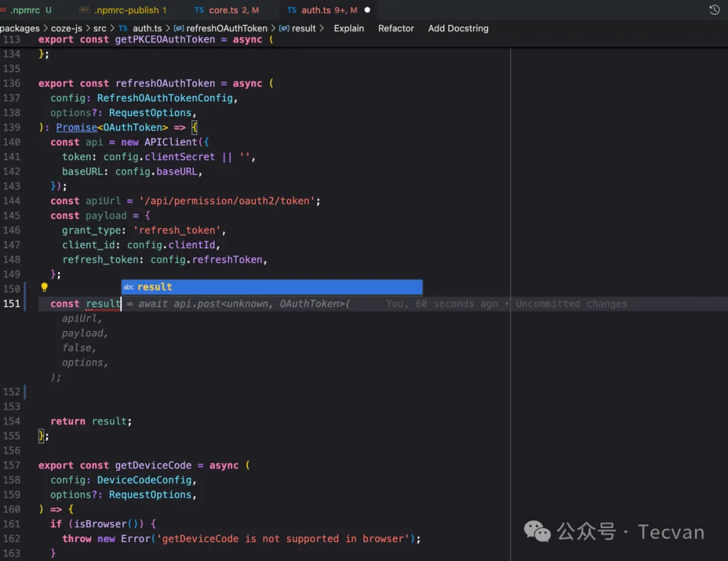
Task: Click the Promise type link on line 139
Action: click(76, 127)
